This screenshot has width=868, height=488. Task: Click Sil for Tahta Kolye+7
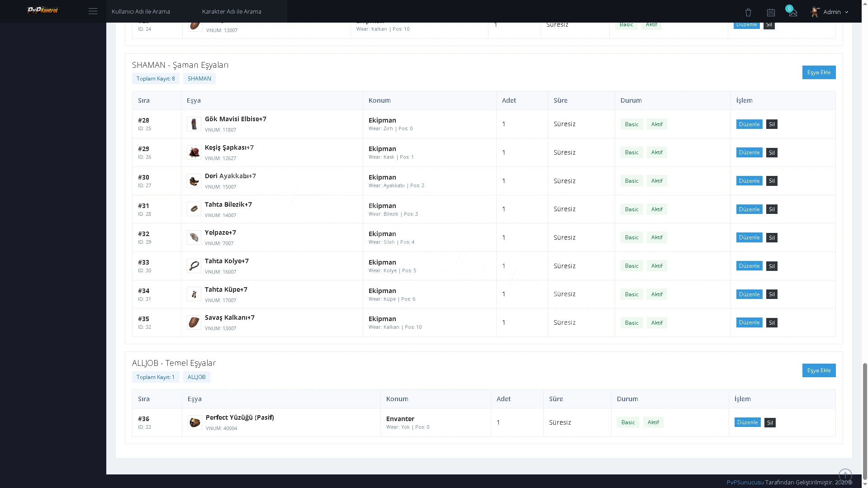[772, 266]
